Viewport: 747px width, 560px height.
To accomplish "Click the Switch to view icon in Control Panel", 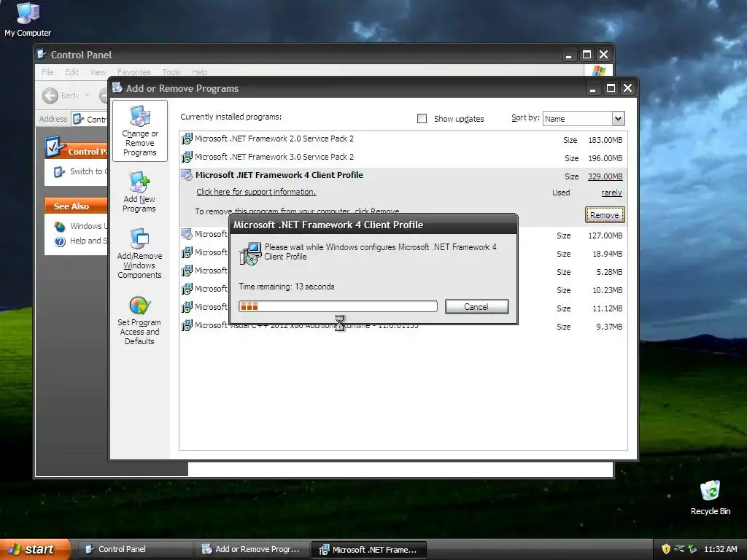I will (59, 171).
